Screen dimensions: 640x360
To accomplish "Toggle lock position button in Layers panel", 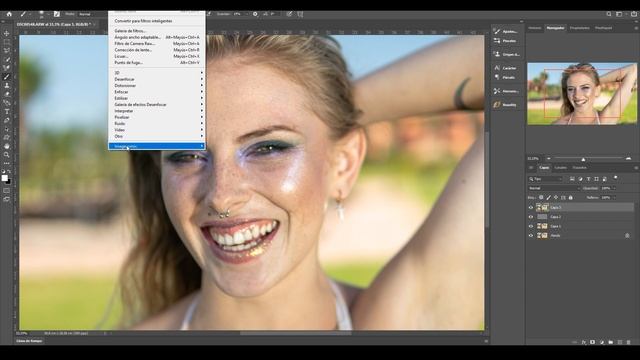I will 556,198.
